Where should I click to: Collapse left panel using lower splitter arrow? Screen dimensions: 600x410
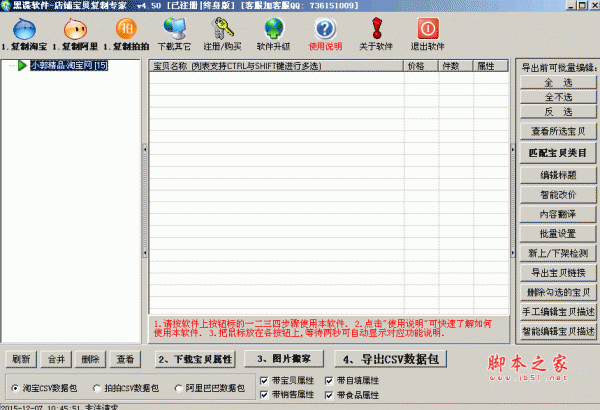tap(145, 253)
